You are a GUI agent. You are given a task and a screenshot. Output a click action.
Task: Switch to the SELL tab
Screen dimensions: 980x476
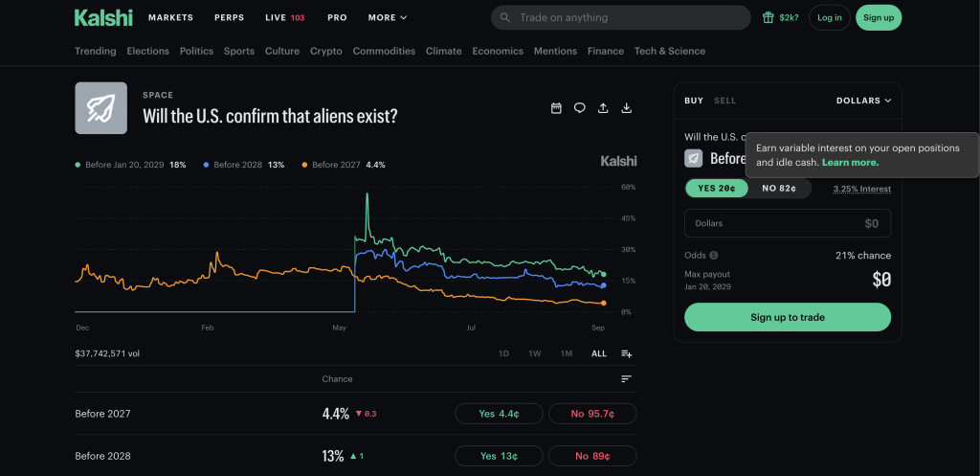[x=725, y=101]
